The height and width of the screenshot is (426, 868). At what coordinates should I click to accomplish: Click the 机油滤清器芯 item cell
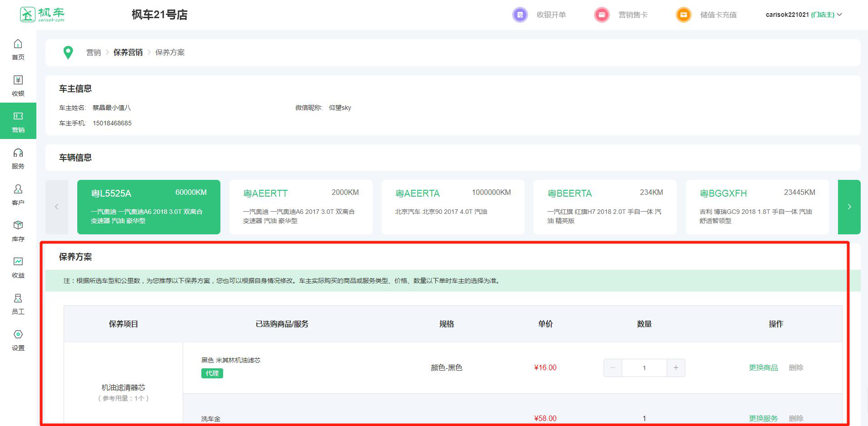123,387
